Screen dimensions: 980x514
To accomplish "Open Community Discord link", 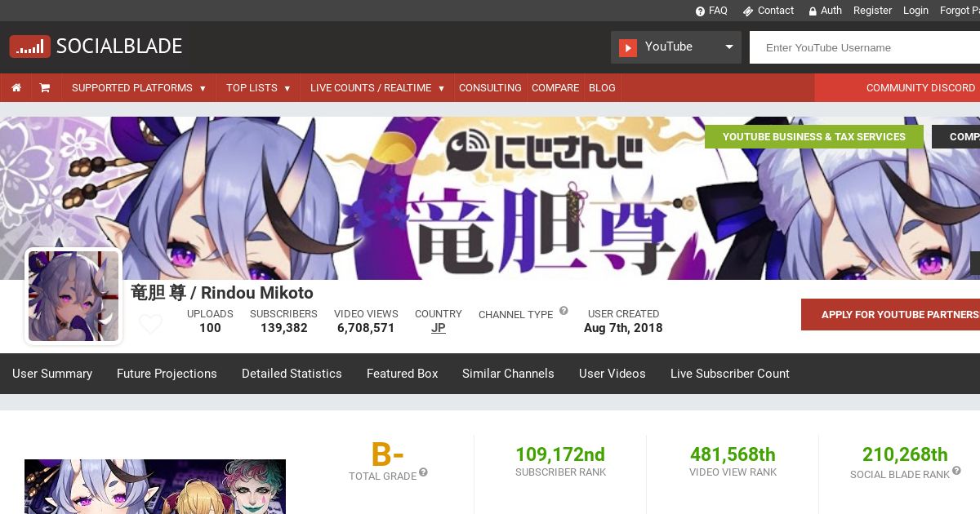I will [920, 87].
